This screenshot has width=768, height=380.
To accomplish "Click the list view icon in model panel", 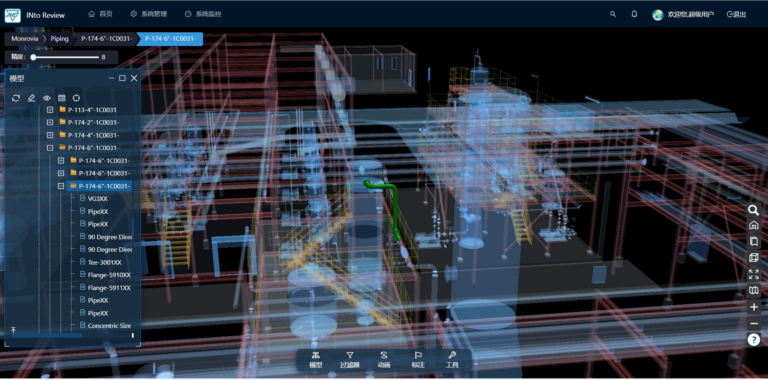I will coord(62,98).
